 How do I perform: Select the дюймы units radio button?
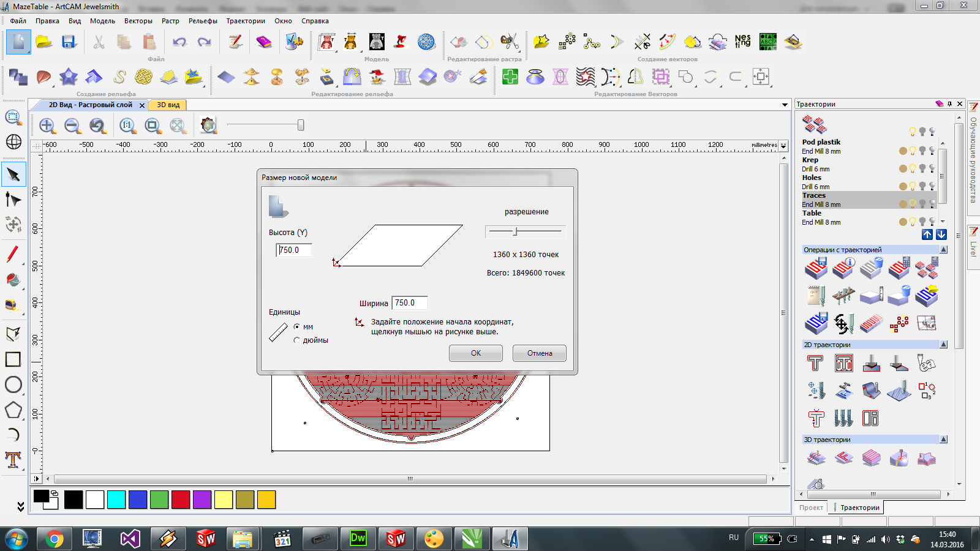[x=297, y=340]
